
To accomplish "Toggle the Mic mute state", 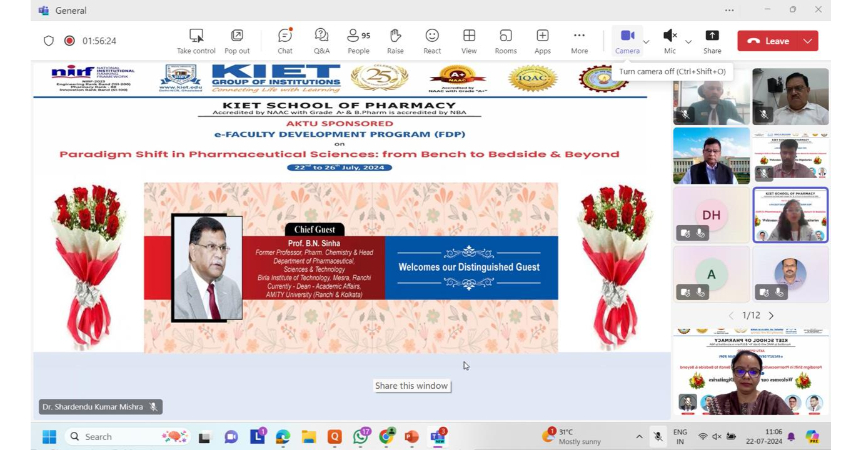I will tap(670, 41).
